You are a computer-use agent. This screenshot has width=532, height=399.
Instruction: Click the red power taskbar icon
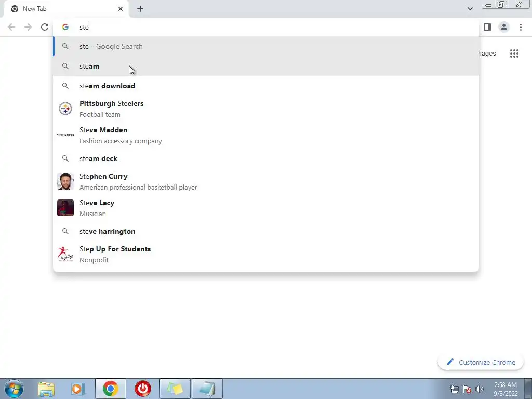[143, 389]
